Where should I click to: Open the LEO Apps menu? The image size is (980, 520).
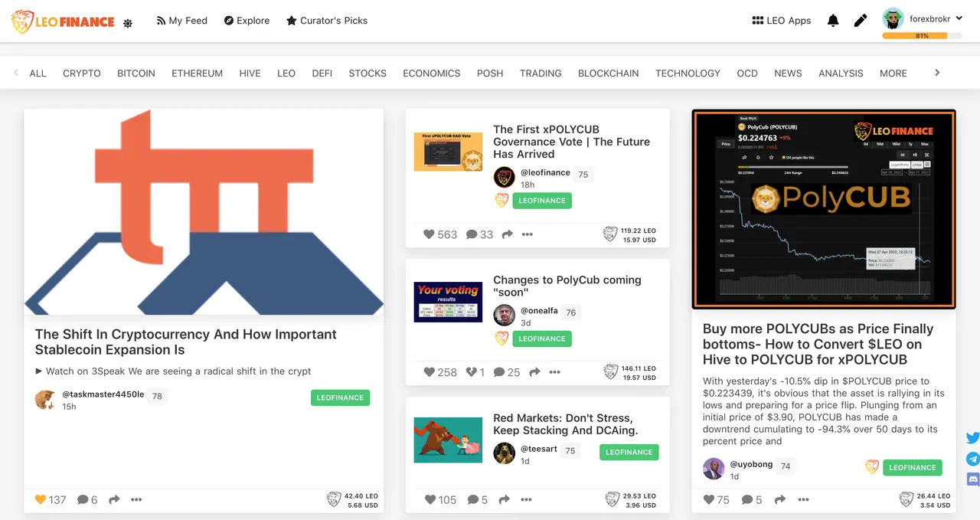[x=782, y=21]
